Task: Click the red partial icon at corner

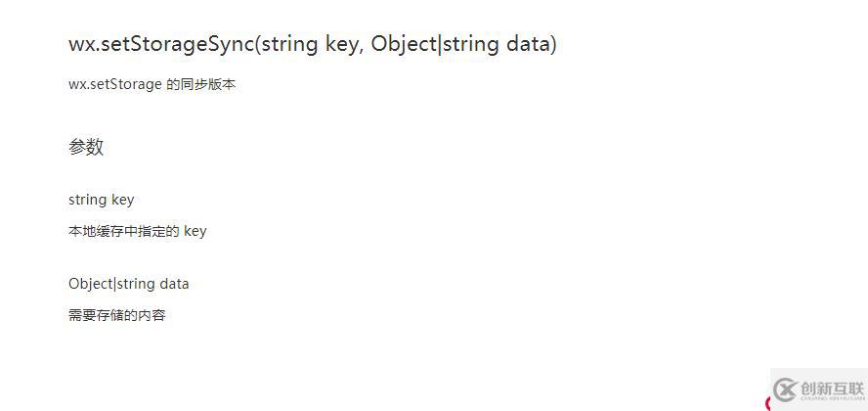Action: click(767, 404)
